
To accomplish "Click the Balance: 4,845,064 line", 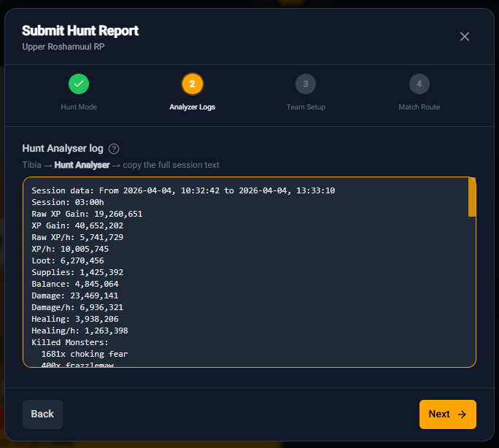I will (x=75, y=284).
